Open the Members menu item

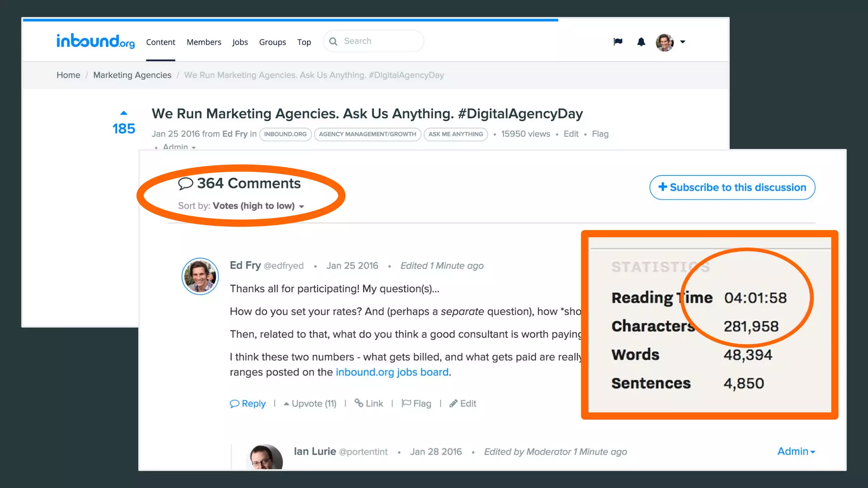(x=204, y=42)
